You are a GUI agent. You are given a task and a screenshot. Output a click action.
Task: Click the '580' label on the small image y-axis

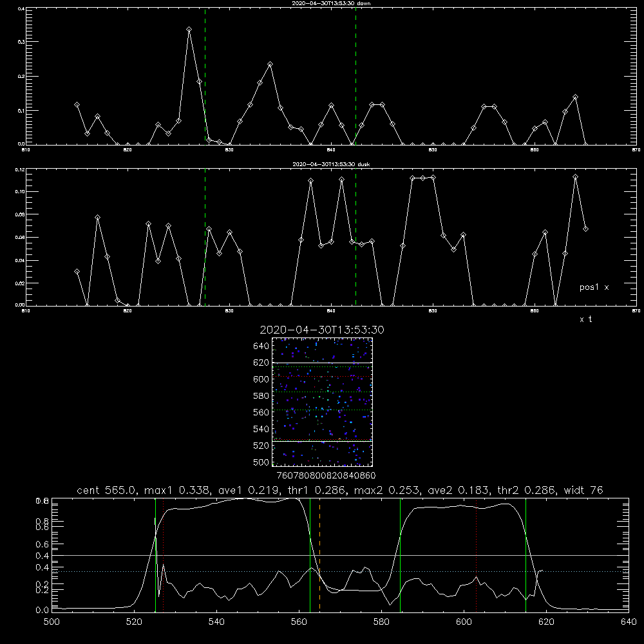pyautogui.click(x=261, y=396)
